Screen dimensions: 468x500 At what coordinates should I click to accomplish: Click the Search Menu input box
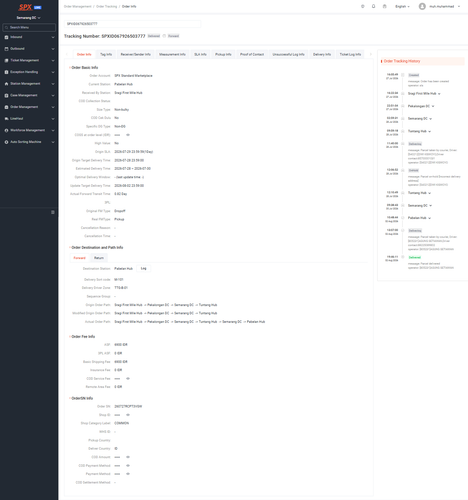[x=29, y=27]
